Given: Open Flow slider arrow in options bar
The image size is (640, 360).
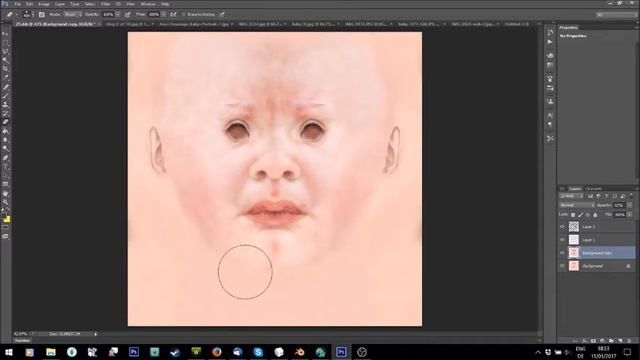Looking at the screenshot, I should pos(164,14).
